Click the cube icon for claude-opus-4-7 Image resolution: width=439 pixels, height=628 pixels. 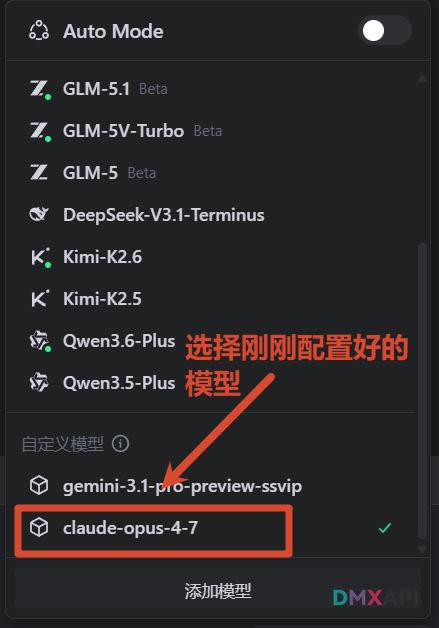coord(39,527)
